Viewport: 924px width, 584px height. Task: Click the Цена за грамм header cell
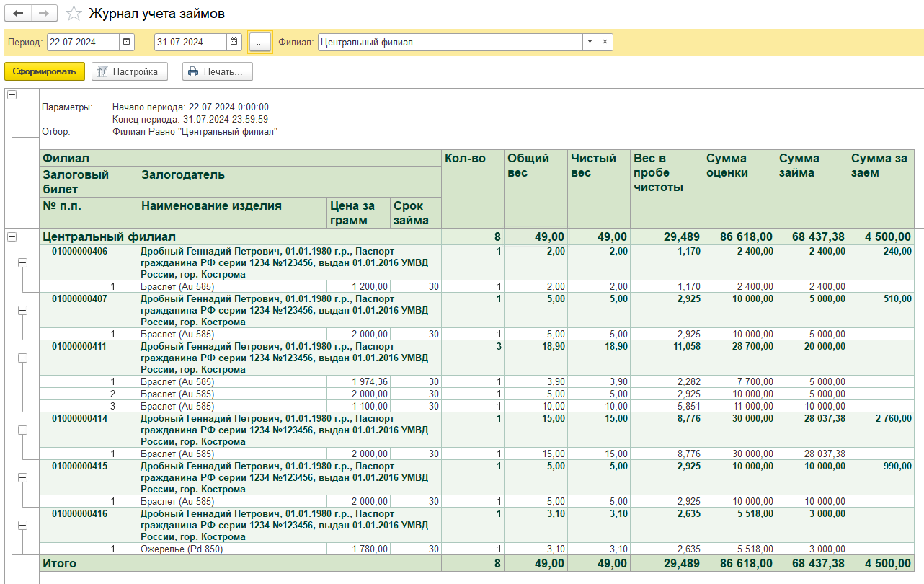click(358, 213)
